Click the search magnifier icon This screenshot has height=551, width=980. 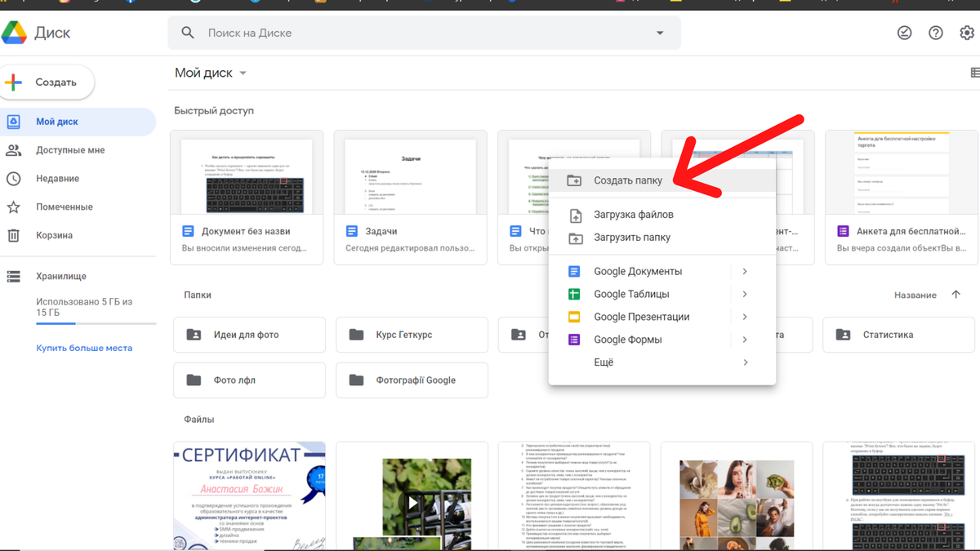click(188, 33)
